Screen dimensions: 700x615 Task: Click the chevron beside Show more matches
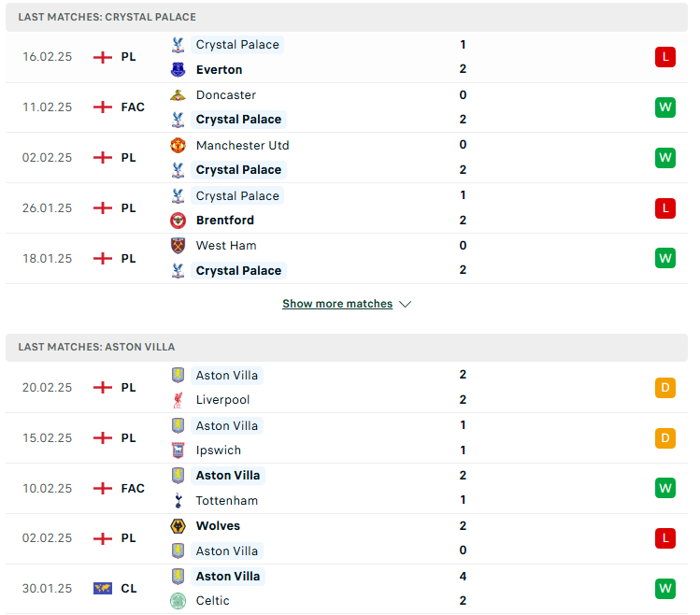point(405,304)
